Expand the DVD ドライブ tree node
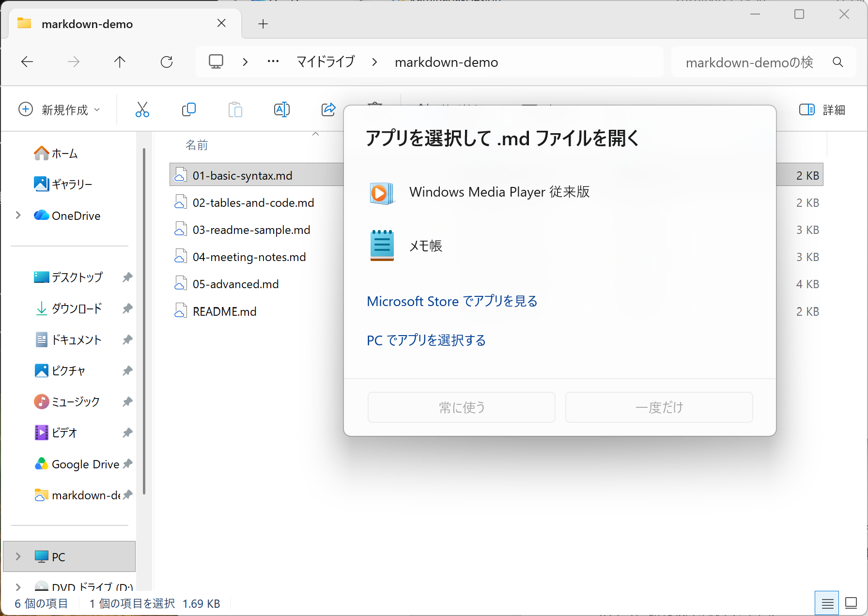The image size is (868, 616). (18, 587)
